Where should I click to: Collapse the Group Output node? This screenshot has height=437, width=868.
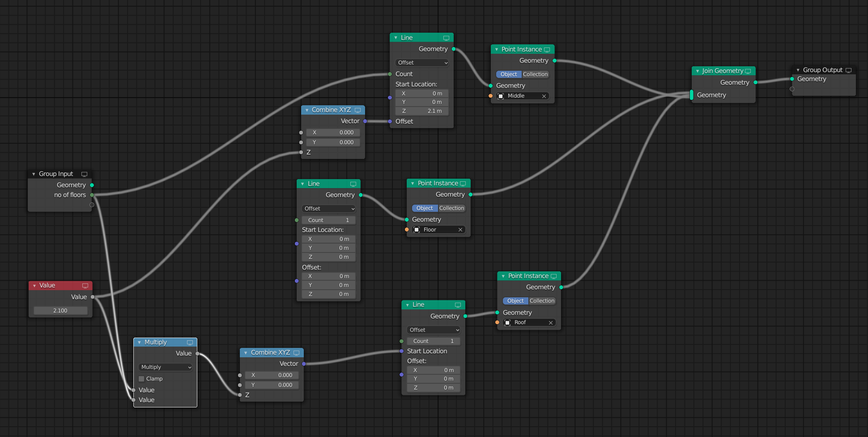(x=798, y=70)
